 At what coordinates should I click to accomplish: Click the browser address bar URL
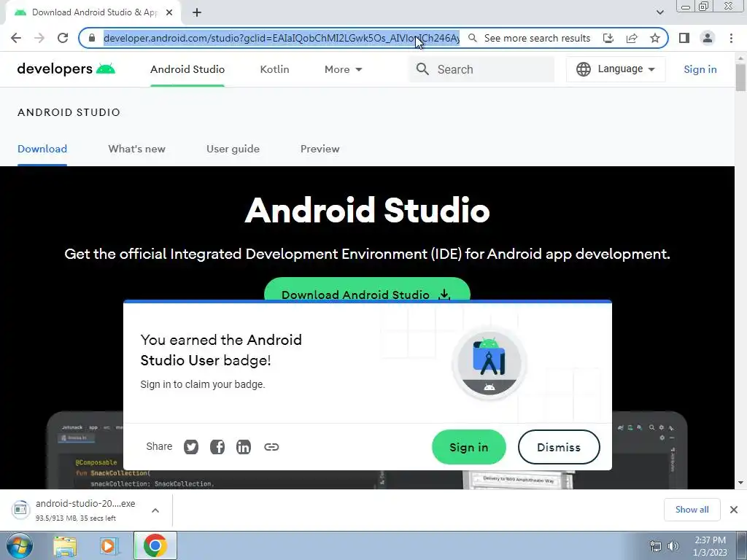pyautogui.click(x=281, y=38)
